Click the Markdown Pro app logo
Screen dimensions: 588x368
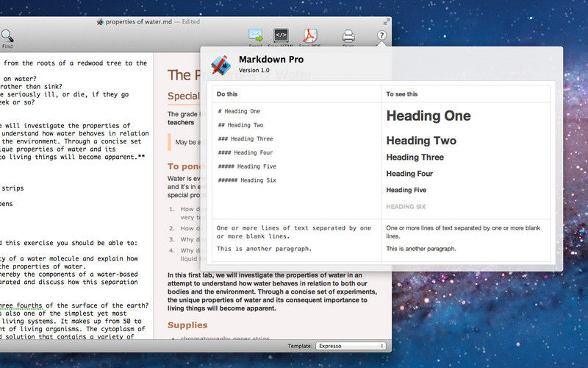[220, 65]
